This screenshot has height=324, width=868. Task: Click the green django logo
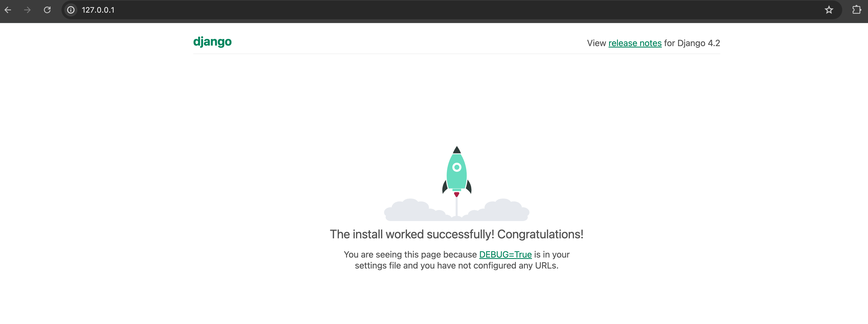(212, 42)
